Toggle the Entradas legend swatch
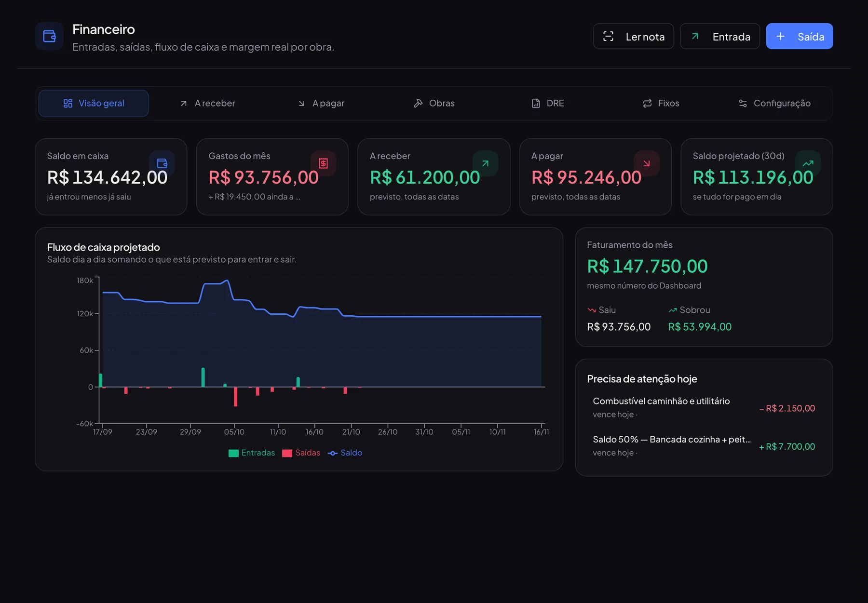Viewport: 868px width, 603px height. [233, 453]
